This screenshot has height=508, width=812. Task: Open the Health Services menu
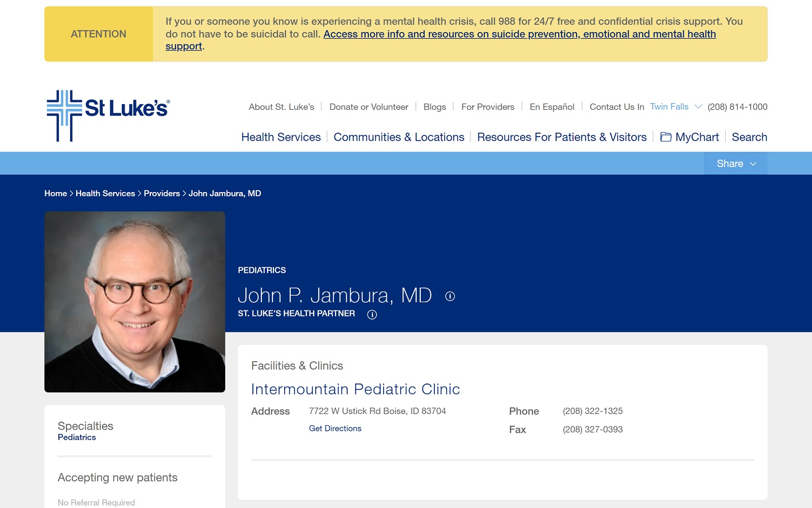pyautogui.click(x=281, y=137)
